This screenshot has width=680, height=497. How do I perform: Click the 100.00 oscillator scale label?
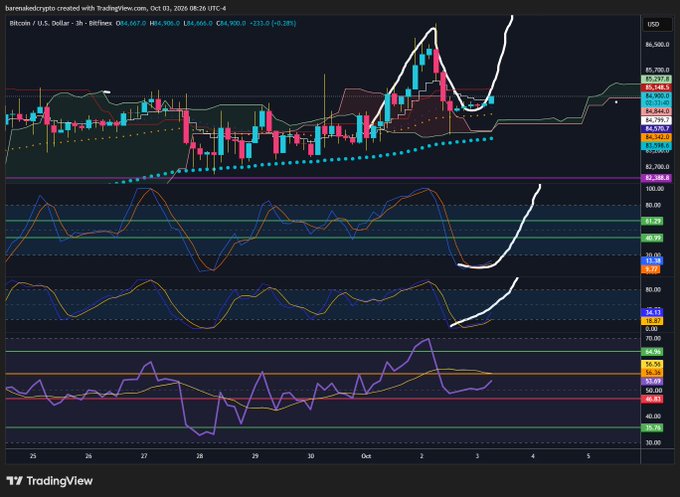(x=654, y=189)
